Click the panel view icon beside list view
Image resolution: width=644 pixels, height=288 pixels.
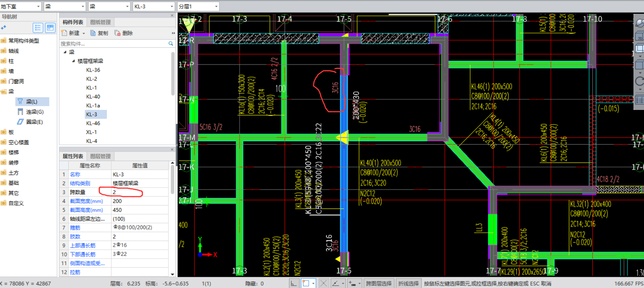pos(50,28)
